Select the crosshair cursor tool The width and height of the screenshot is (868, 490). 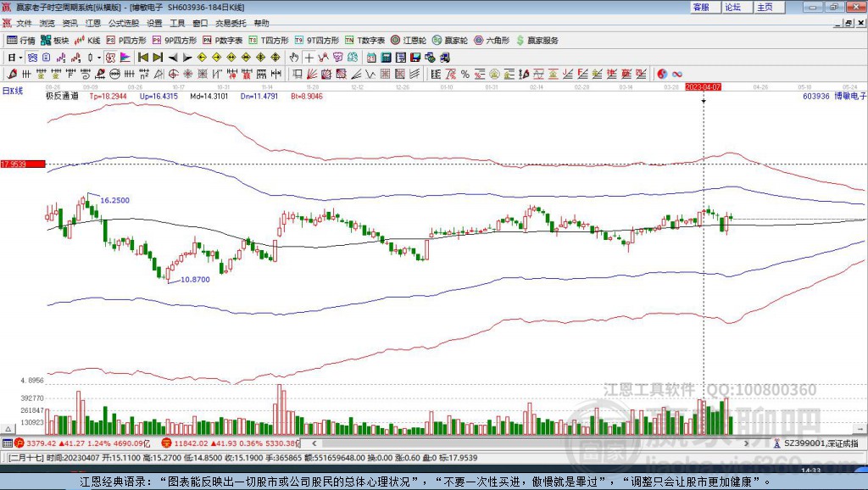click(x=309, y=58)
